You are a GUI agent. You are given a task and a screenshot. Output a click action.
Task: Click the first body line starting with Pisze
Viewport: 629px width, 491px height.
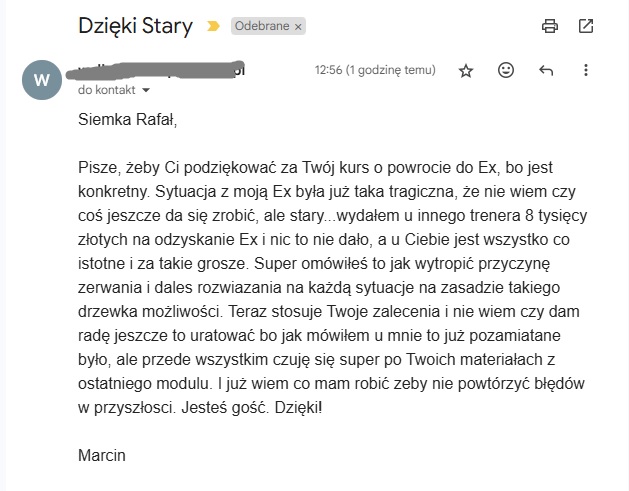point(315,168)
